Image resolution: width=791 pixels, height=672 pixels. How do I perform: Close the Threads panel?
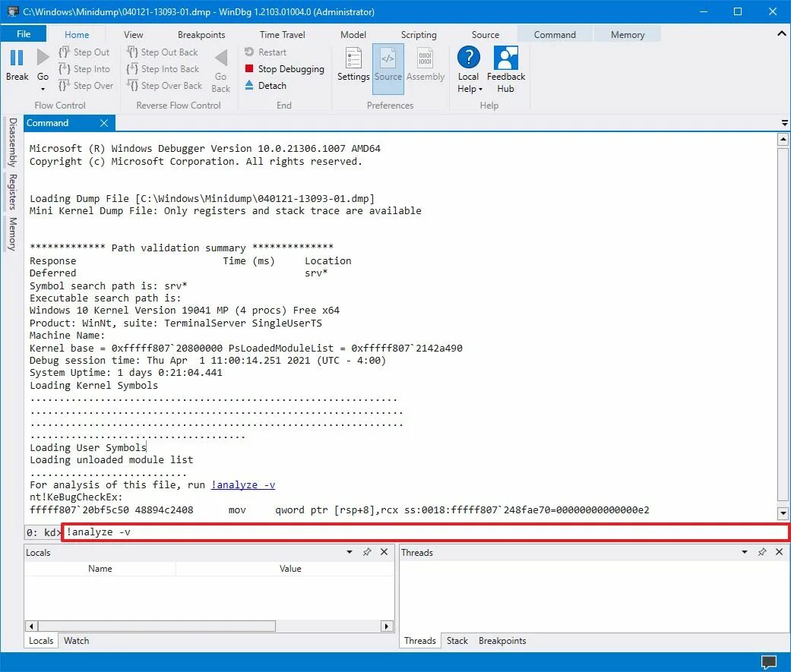click(779, 552)
